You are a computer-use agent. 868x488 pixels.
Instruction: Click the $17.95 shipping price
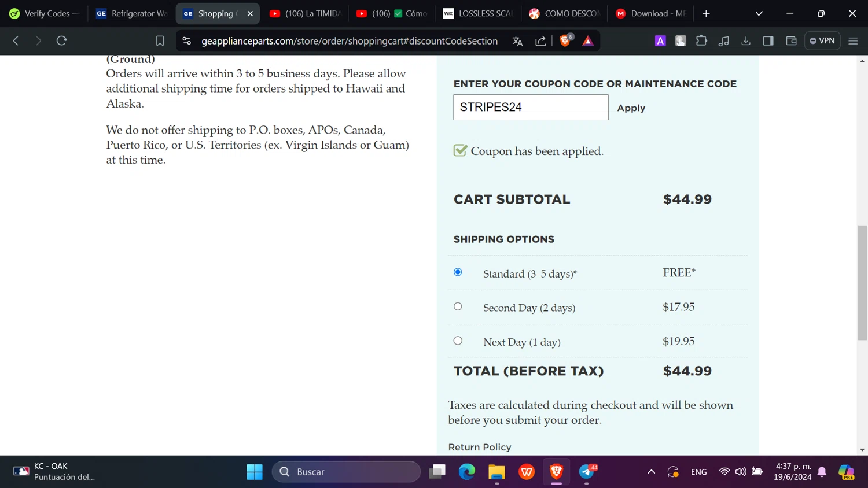point(678,307)
